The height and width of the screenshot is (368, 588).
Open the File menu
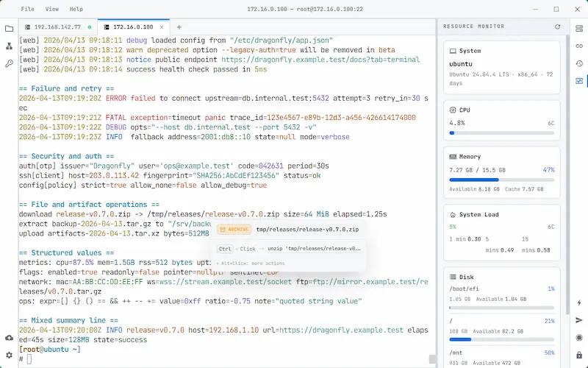pyautogui.click(x=27, y=9)
